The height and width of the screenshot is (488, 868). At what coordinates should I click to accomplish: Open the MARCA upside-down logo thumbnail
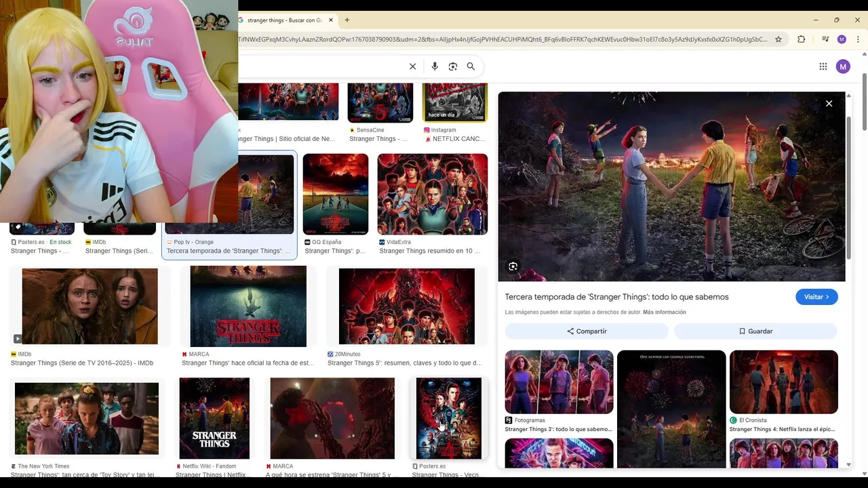coord(248,306)
